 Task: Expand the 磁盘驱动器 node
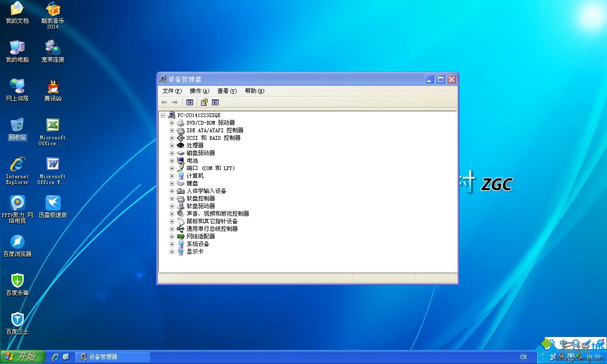point(172,153)
